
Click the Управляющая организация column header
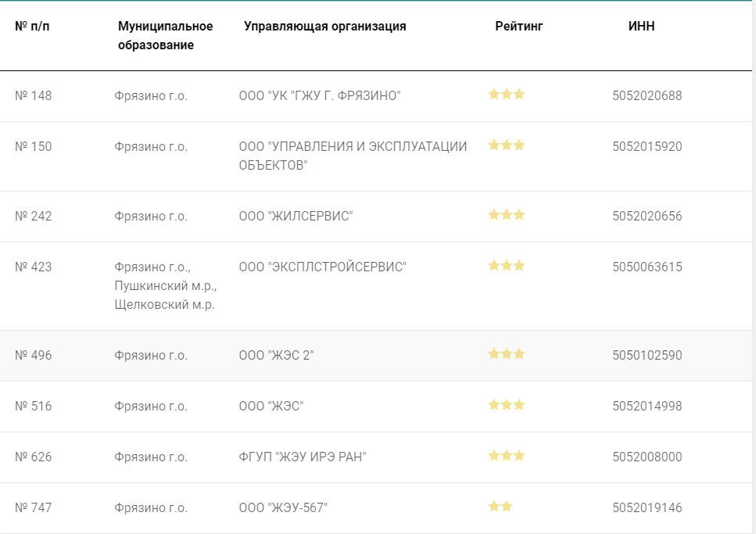[324, 26]
